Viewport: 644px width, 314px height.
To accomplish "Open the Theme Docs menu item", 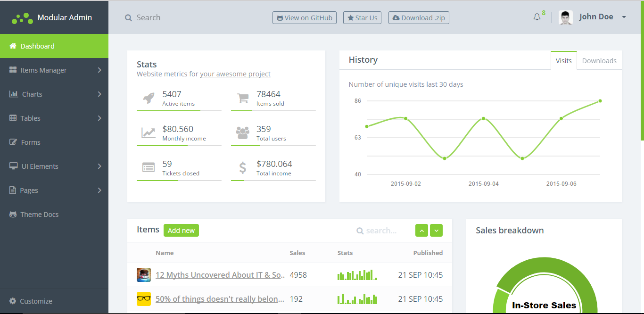I will pyautogui.click(x=54, y=214).
